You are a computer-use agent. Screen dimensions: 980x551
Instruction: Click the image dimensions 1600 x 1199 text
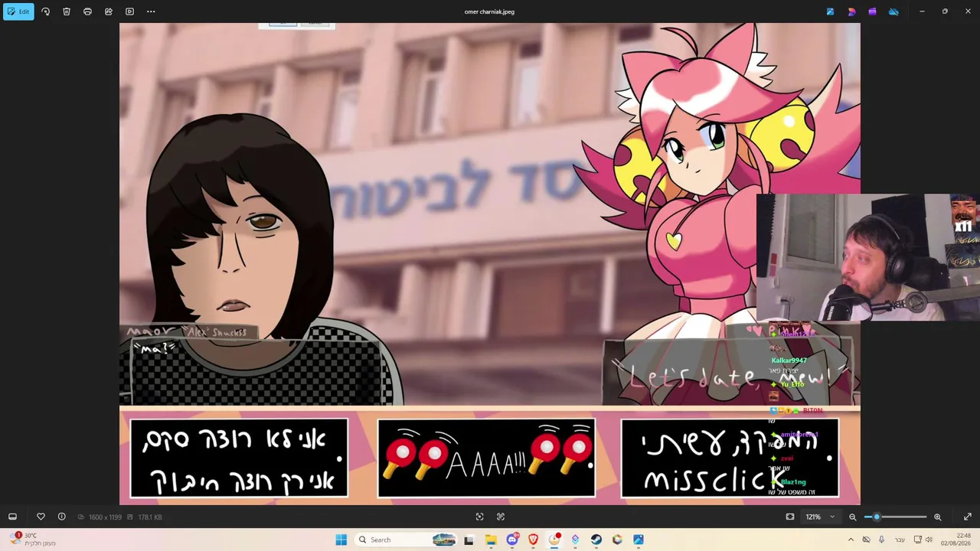(x=105, y=517)
